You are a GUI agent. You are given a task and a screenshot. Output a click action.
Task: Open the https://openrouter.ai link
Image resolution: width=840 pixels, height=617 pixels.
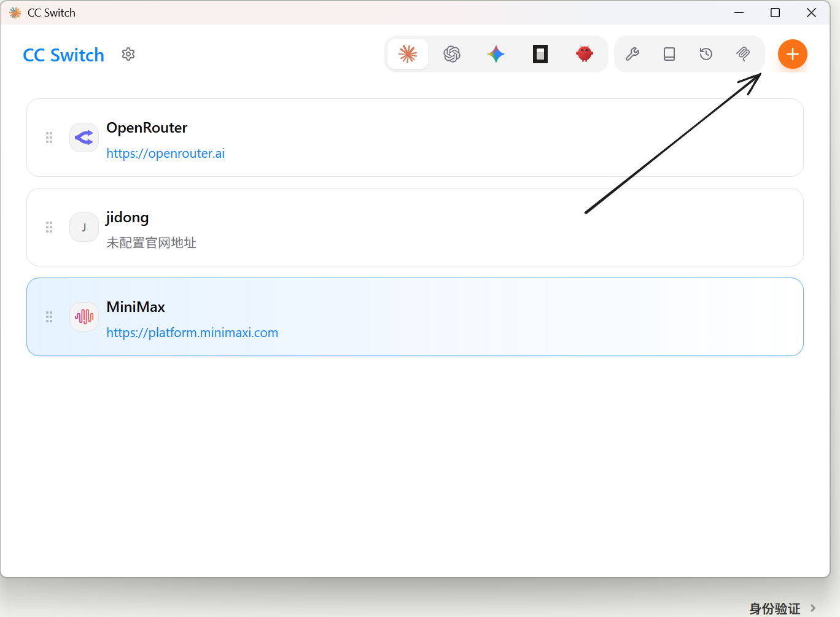pos(166,153)
